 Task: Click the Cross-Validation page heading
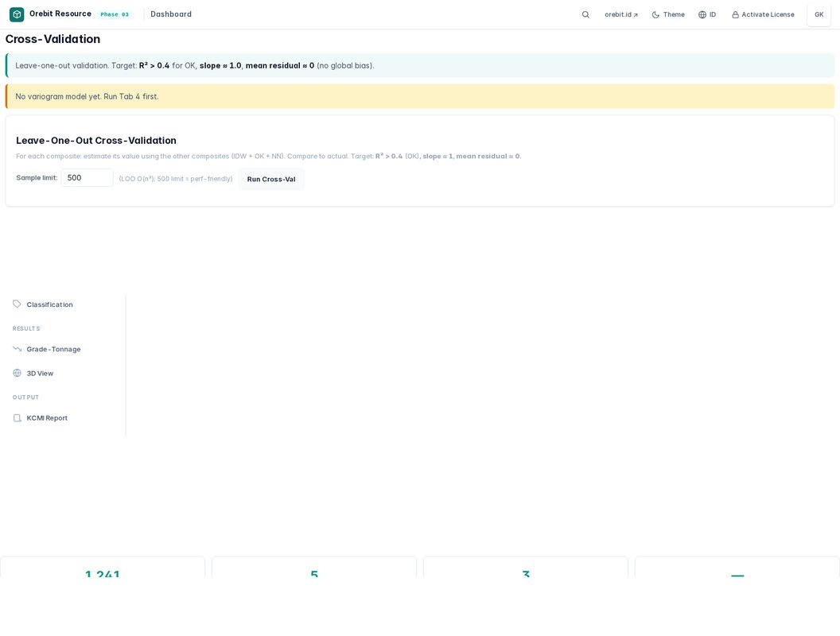pos(52,39)
